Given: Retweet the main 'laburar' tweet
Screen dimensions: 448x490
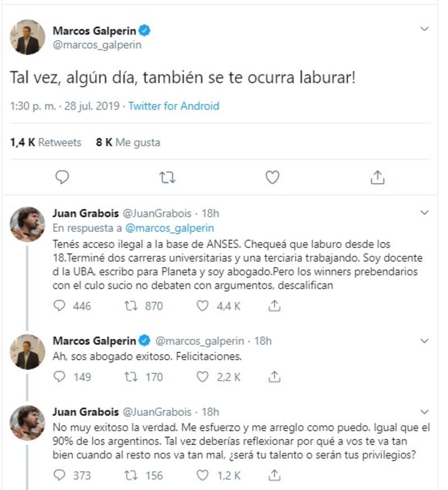Looking at the screenshot, I should (x=167, y=178).
